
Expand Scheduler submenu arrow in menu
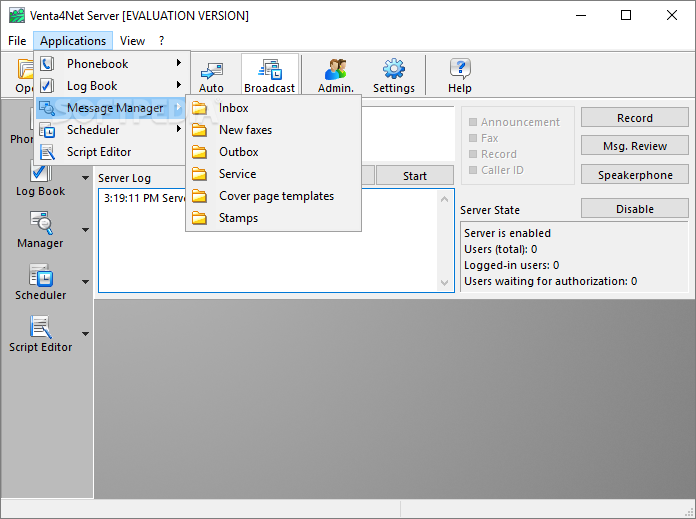[x=178, y=129]
